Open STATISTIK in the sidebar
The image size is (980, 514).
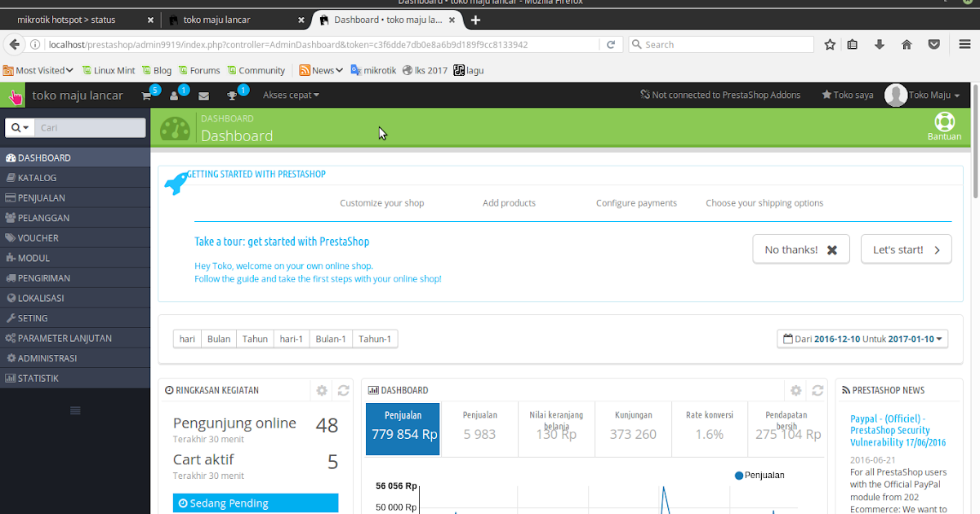point(75,379)
